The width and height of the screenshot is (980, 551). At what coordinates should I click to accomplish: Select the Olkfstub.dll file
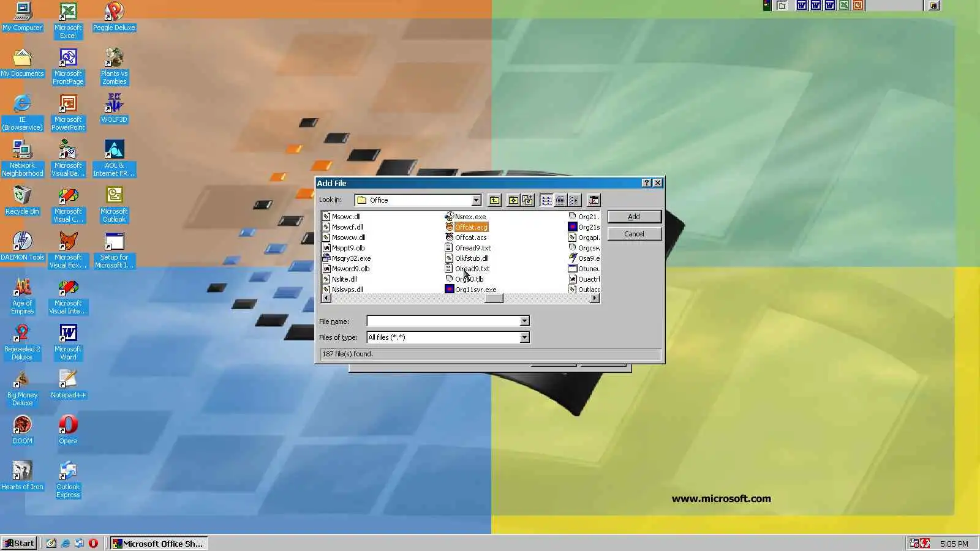click(x=467, y=258)
